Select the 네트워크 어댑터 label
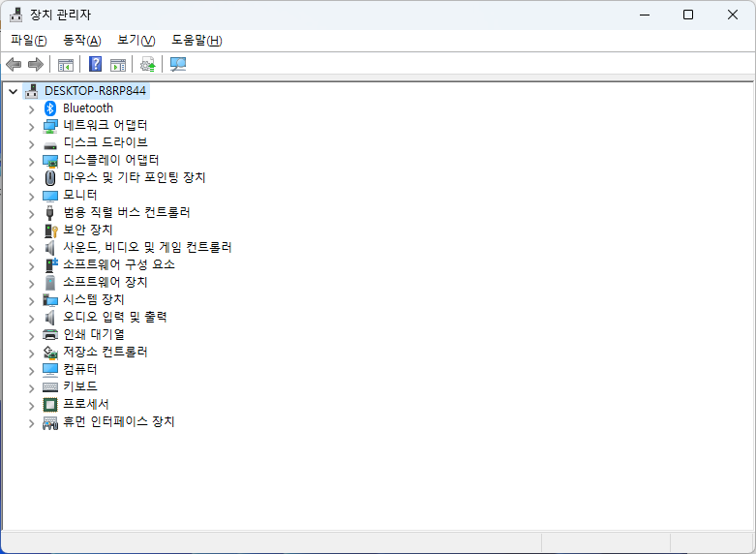 pos(106,125)
